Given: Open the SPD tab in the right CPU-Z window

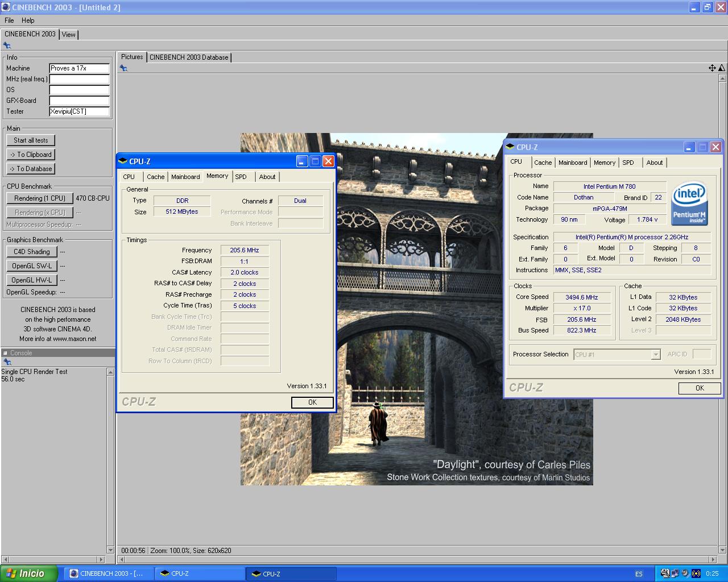Looking at the screenshot, I should pyautogui.click(x=628, y=163).
